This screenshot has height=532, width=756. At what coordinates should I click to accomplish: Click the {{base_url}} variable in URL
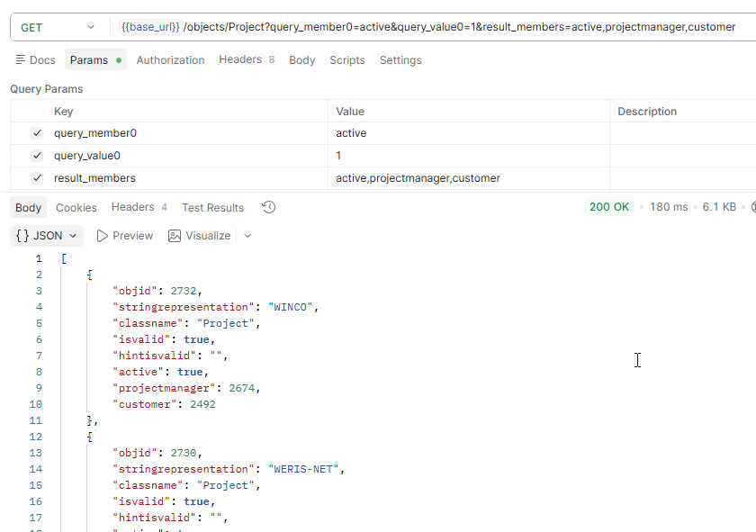[150, 27]
